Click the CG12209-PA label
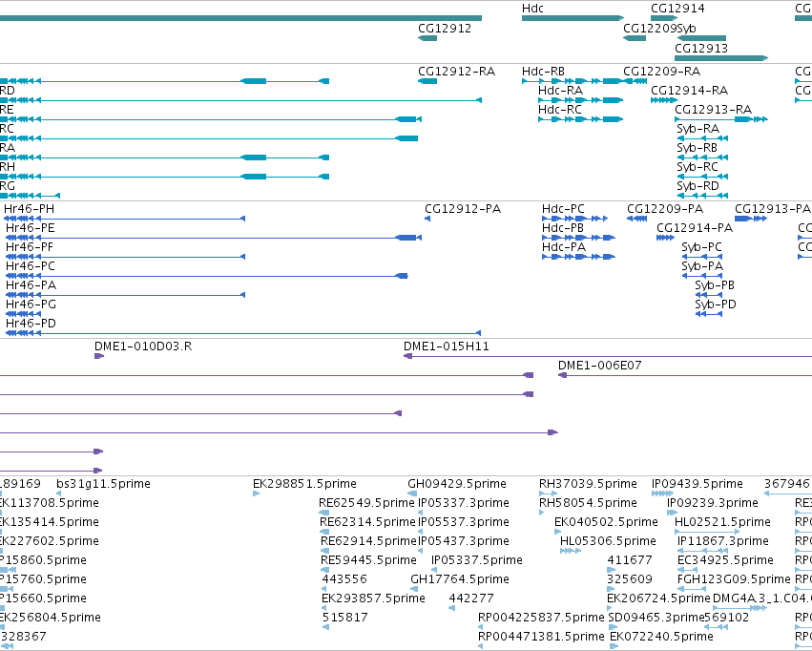812x651 pixels. click(665, 209)
